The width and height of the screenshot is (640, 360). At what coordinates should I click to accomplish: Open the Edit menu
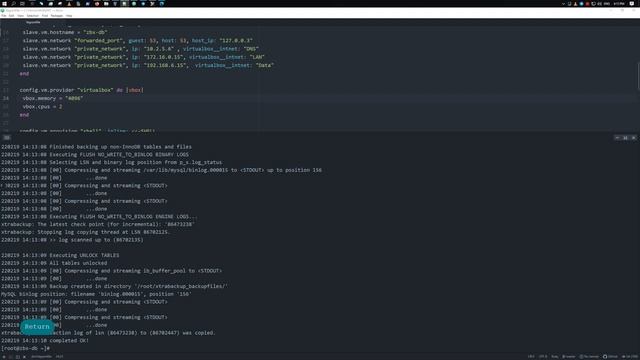click(x=11, y=16)
